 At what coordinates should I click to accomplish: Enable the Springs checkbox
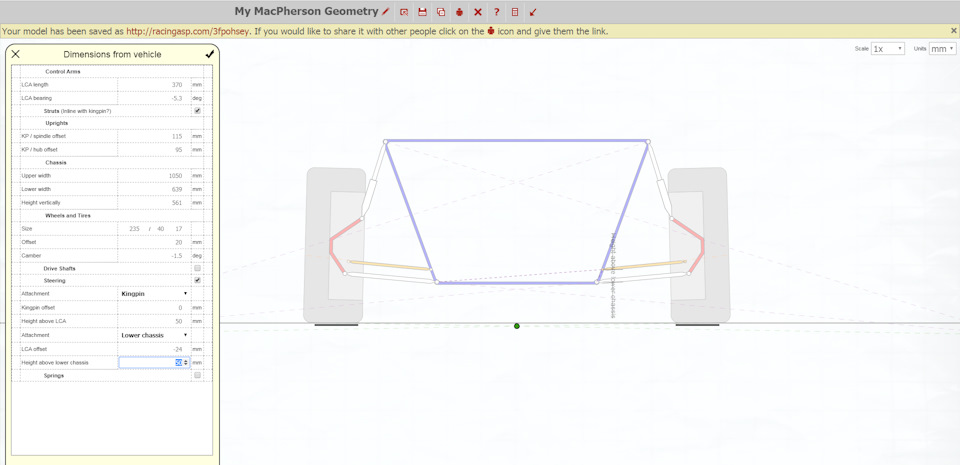point(197,376)
